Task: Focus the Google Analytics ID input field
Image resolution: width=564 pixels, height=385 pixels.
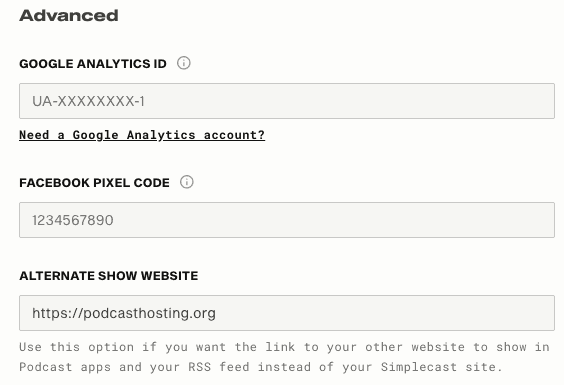Action: (x=287, y=101)
